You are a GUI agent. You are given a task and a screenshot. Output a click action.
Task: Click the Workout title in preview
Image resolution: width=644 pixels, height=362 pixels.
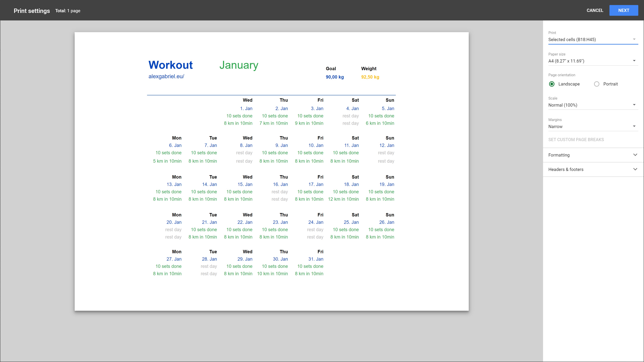pos(171,65)
